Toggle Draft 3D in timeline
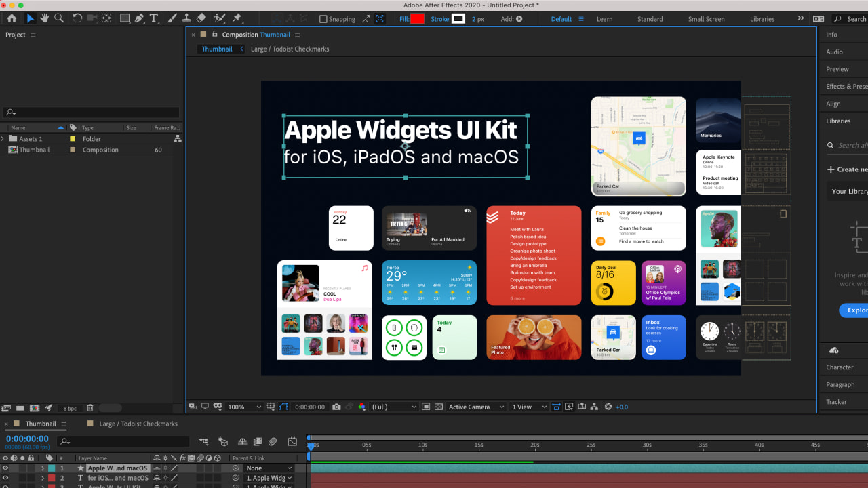The width and height of the screenshot is (868, 488). click(x=222, y=442)
